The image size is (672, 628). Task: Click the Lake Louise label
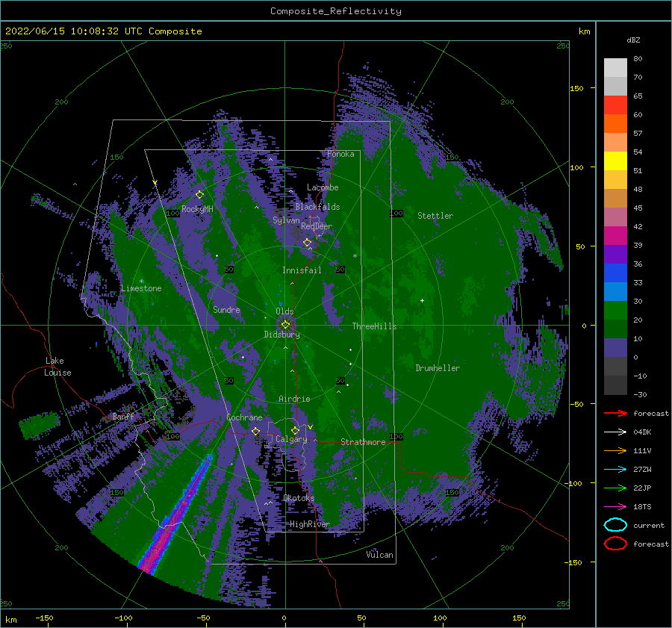coord(57,367)
